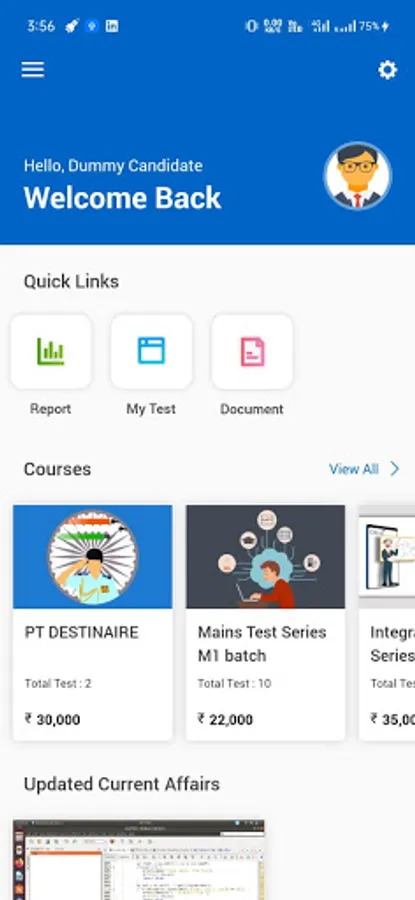Open the Mains Test Series course image
This screenshot has height=900, width=415.
click(266, 556)
